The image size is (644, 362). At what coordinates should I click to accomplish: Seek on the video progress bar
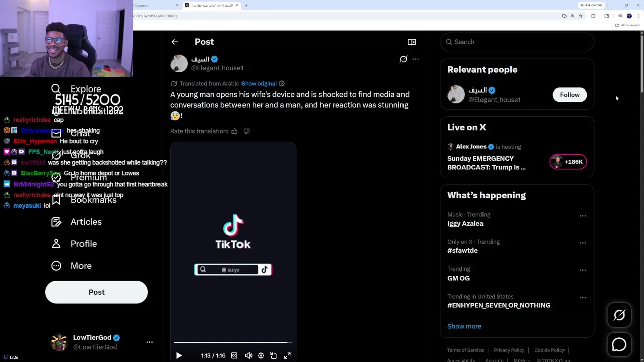click(x=233, y=342)
